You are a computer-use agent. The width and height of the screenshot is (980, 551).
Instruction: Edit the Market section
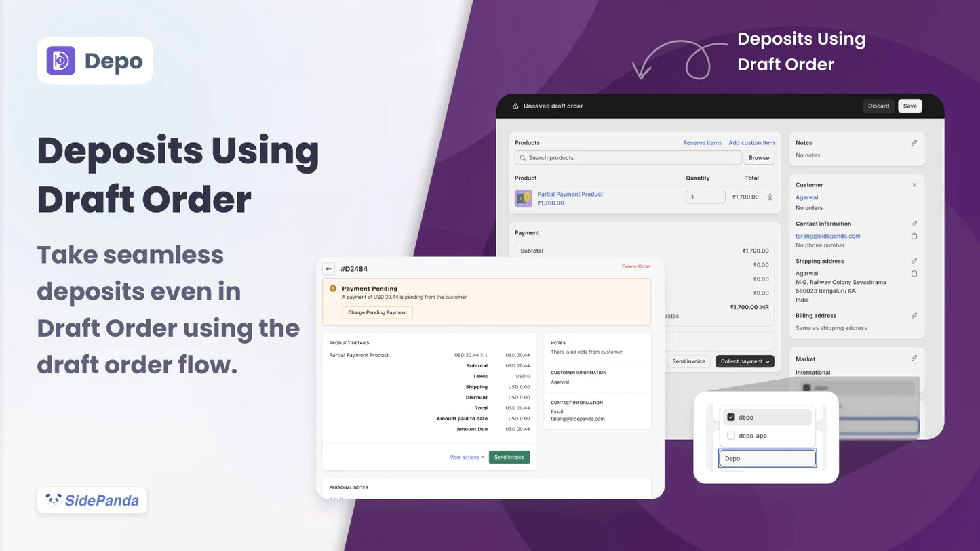(x=914, y=358)
